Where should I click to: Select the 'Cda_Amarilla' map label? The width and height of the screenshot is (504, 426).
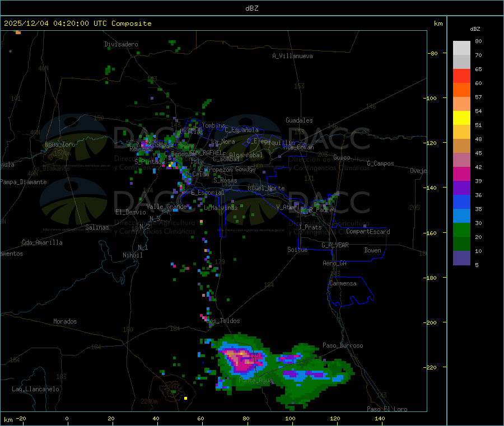pyautogui.click(x=42, y=242)
